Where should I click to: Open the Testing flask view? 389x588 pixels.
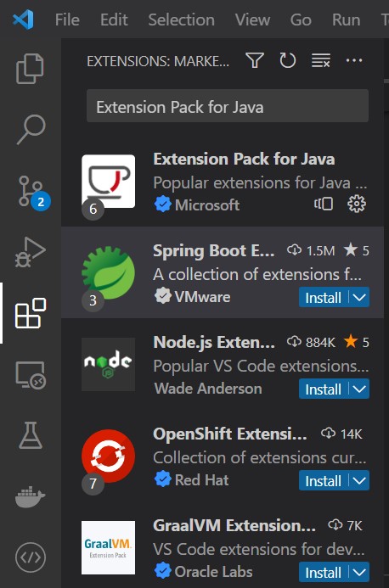pos(31,435)
